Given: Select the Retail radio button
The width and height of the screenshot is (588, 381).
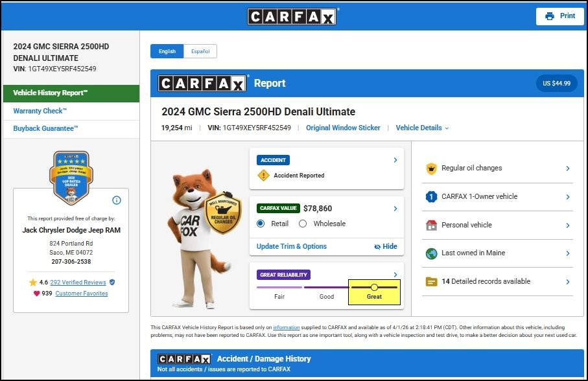Looking at the screenshot, I should [261, 224].
